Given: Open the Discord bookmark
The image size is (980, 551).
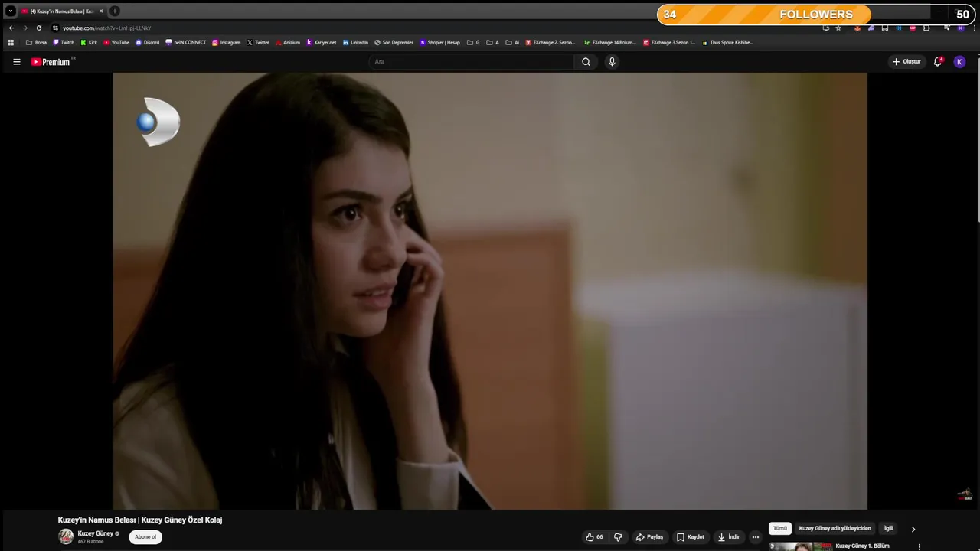Looking at the screenshot, I should click(147, 43).
